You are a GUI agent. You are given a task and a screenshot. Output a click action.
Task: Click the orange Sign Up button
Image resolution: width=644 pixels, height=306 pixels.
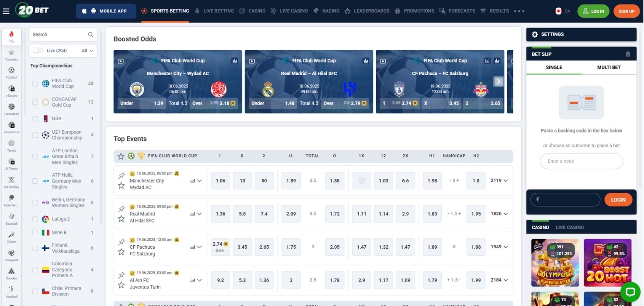click(626, 11)
